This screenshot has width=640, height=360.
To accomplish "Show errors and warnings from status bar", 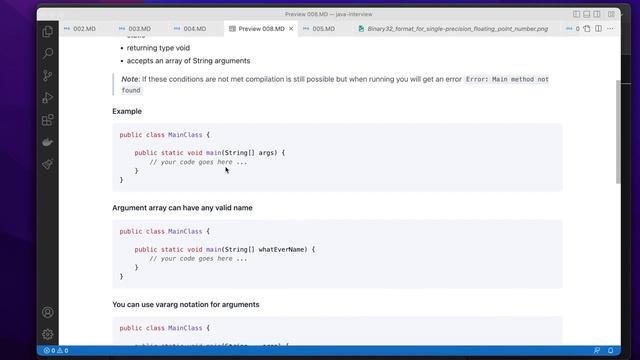I will (56, 351).
